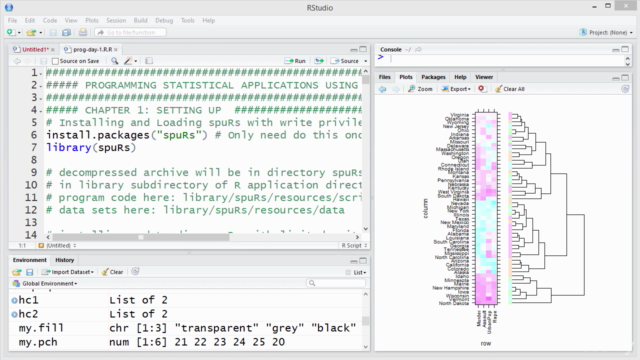Open find and replace magnifier in editor
Viewport: 640px width, 360px height.
(115, 61)
